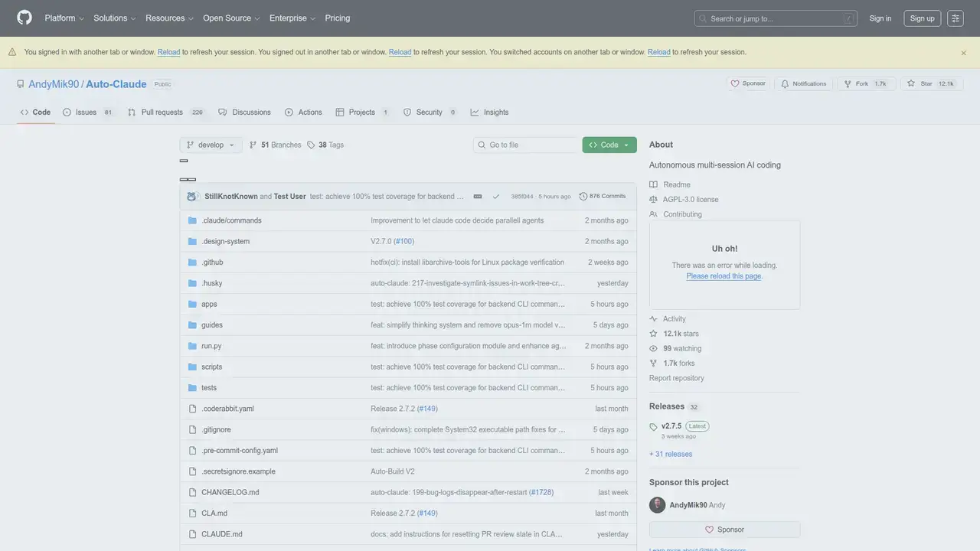Open the AGPL-3.0 license link
980x551 pixels.
coord(690,200)
